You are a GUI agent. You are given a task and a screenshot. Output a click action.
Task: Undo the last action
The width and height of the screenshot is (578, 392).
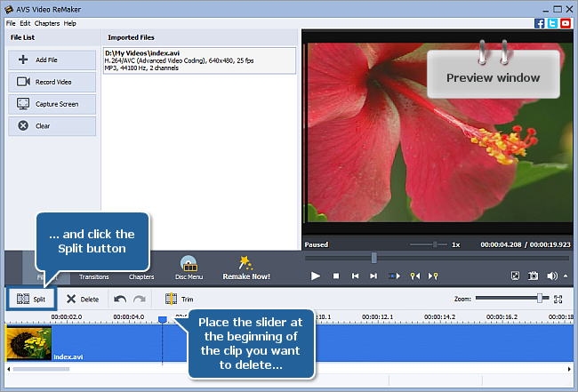click(120, 299)
